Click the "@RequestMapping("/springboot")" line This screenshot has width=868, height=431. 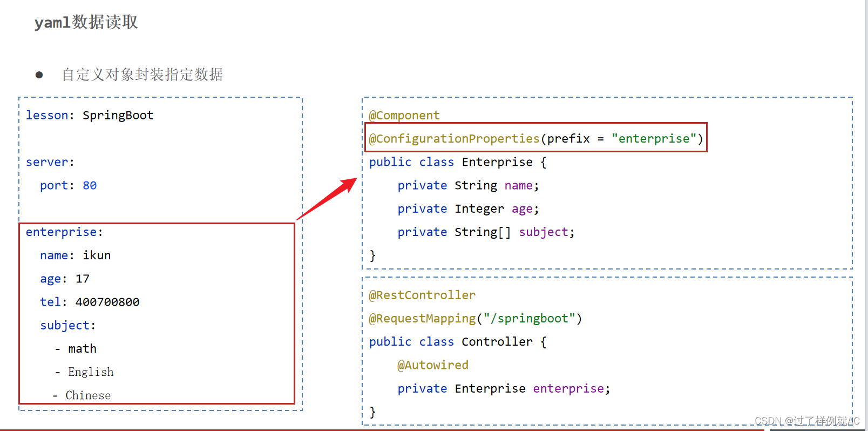point(476,319)
